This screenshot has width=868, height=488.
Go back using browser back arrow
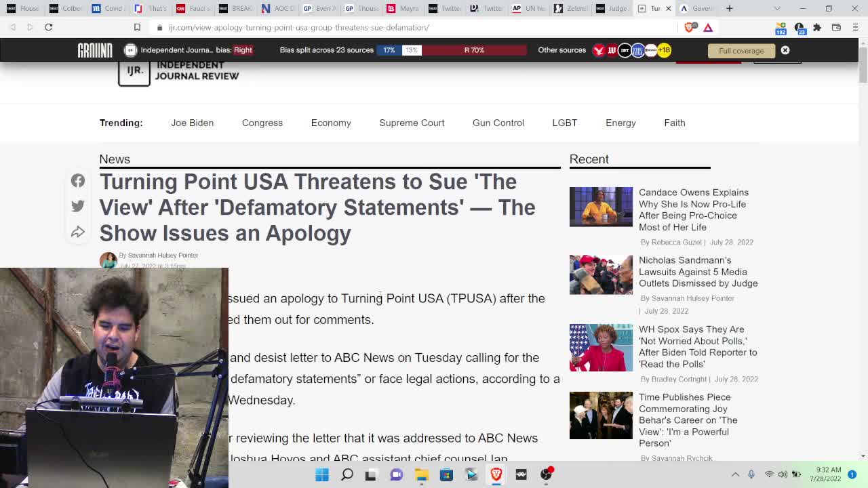tap(12, 27)
